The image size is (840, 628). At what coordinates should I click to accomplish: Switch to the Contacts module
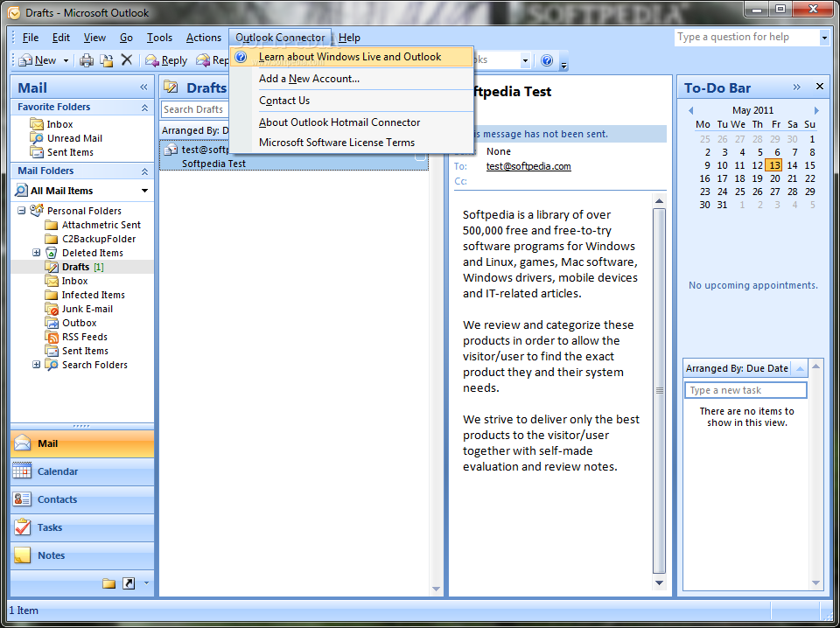point(82,499)
